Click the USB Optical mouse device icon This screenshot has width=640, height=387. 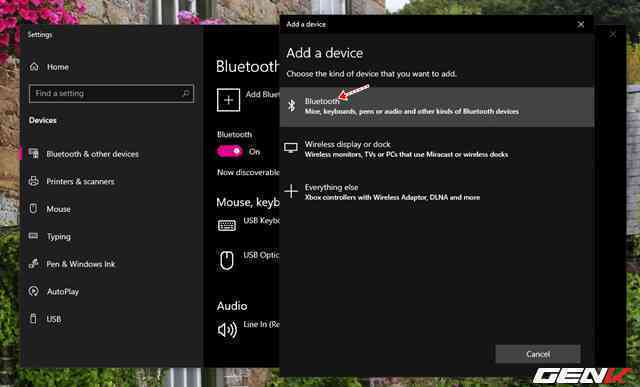[x=227, y=260]
